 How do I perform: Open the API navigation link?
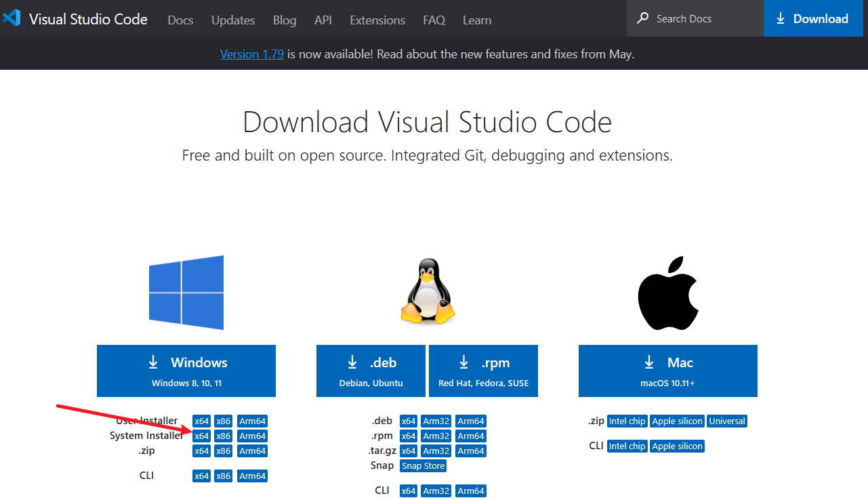[x=323, y=20]
